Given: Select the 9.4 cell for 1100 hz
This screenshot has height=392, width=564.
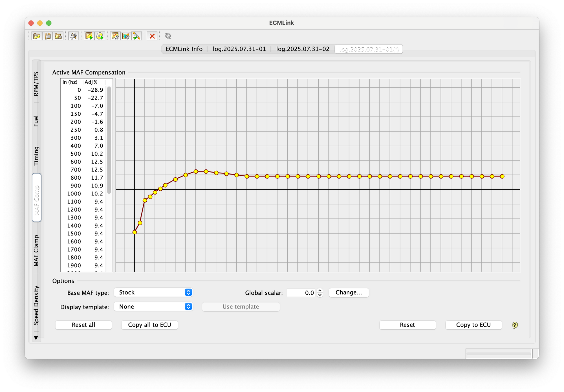Looking at the screenshot, I should click(94, 202).
